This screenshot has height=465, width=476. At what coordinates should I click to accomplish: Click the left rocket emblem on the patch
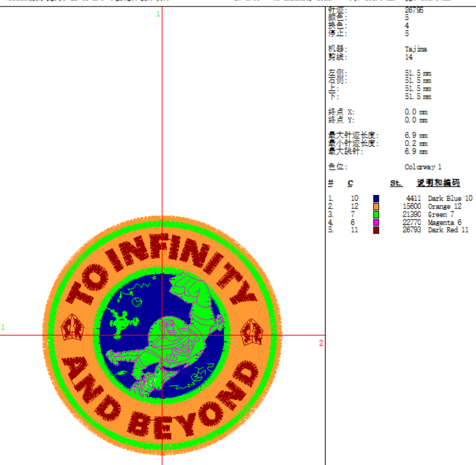pos(72,327)
